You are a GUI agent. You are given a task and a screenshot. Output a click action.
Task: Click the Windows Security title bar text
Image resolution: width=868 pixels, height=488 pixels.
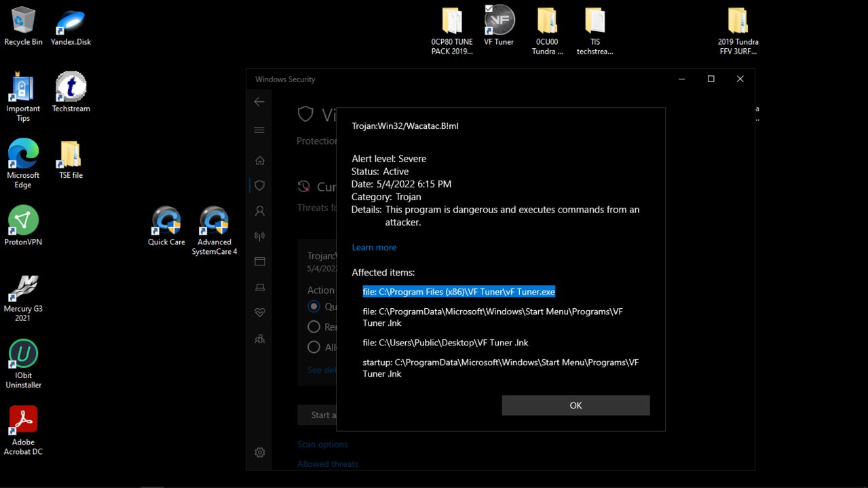pos(285,79)
